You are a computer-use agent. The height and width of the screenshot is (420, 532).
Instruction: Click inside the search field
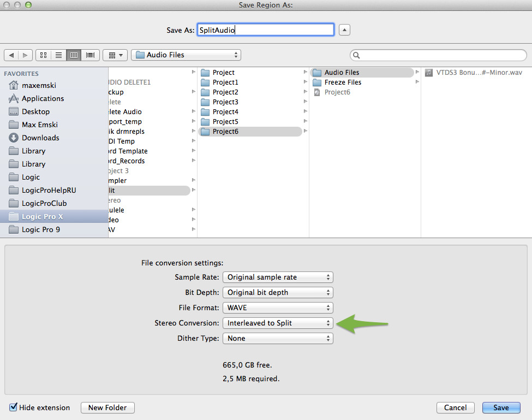437,55
